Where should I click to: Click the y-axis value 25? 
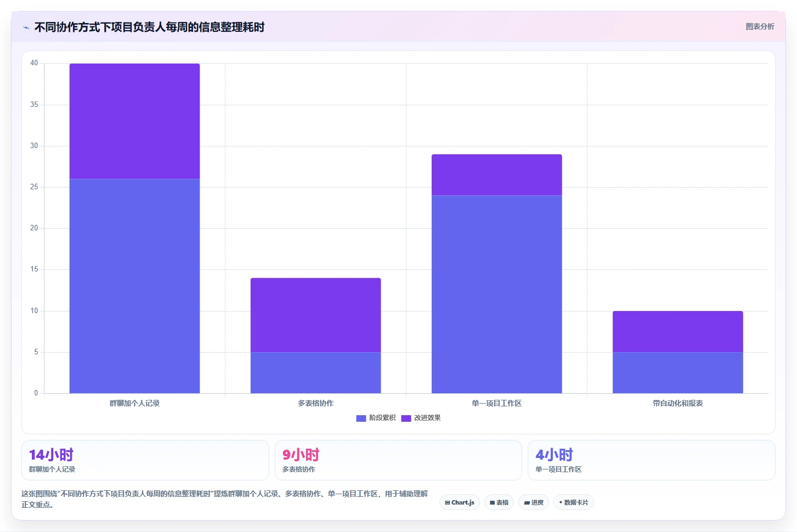[x=34, y=187]
